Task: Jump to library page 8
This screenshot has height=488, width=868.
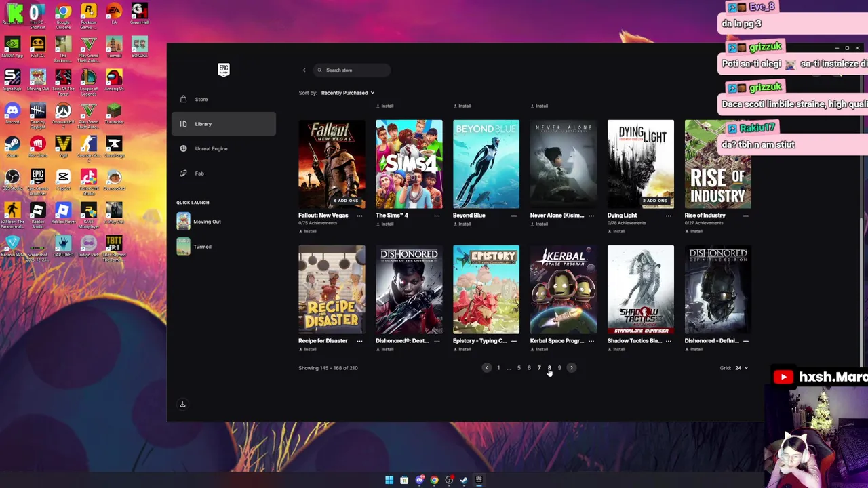Action: (549, 368)
